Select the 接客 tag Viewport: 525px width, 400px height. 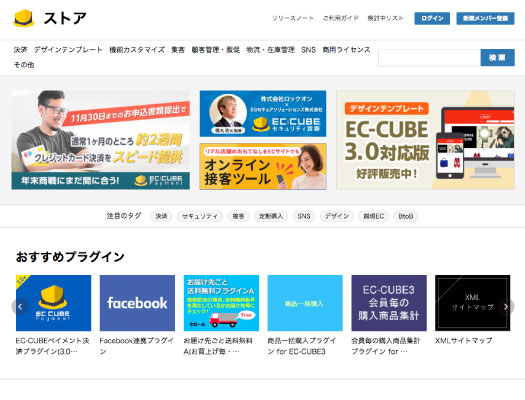pos(238,216)
